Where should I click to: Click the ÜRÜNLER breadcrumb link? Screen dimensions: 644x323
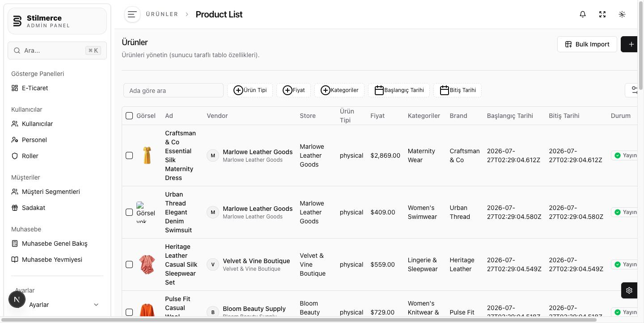pyautogui.click(x=162, y=14)
